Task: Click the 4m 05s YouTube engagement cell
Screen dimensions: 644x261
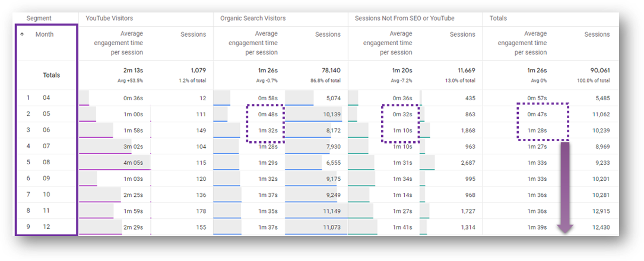Action: (x=133, y=163)
